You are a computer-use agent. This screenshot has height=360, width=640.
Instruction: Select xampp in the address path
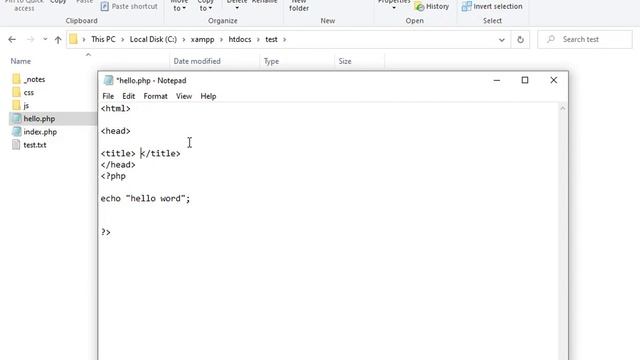(202, 39)
